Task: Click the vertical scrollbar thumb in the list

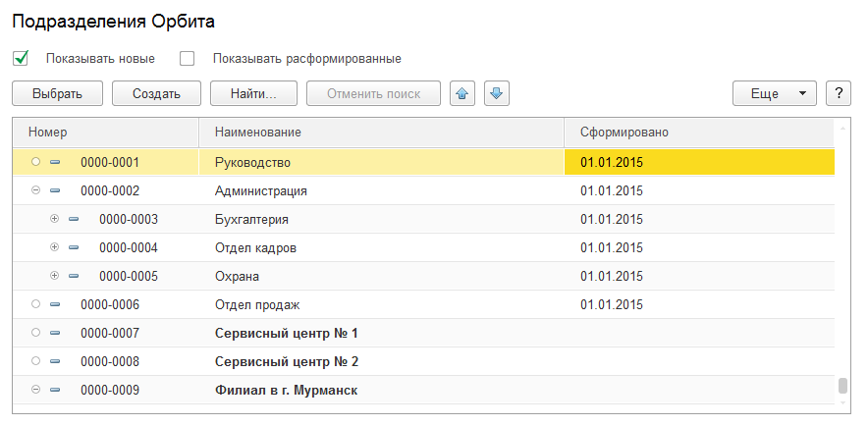Action: coord(841,385)
